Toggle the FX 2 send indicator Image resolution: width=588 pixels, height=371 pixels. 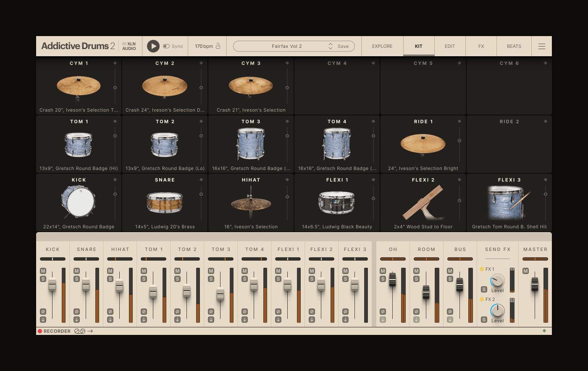482,299
